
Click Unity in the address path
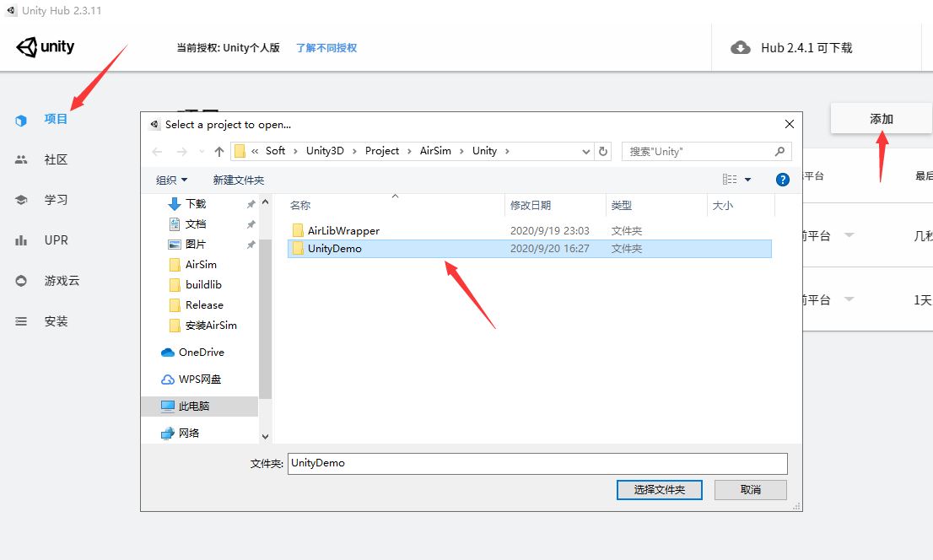coord(484,151)
